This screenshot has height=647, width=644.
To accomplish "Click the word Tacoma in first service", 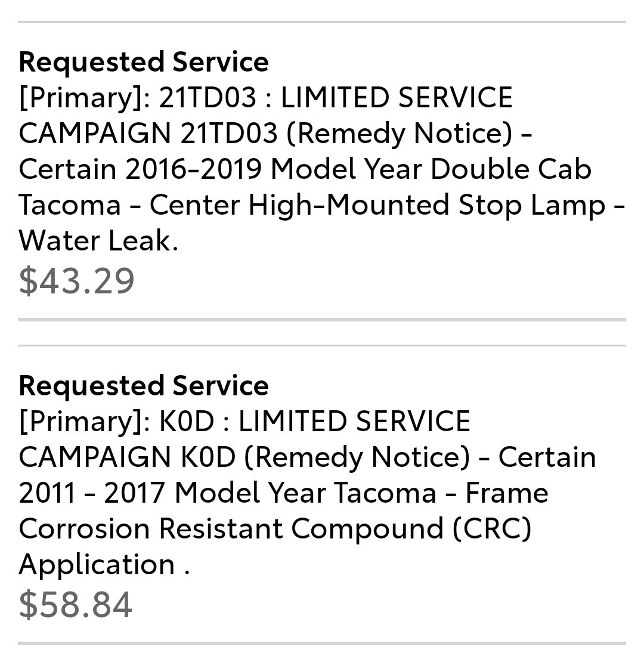I will 70,205.
